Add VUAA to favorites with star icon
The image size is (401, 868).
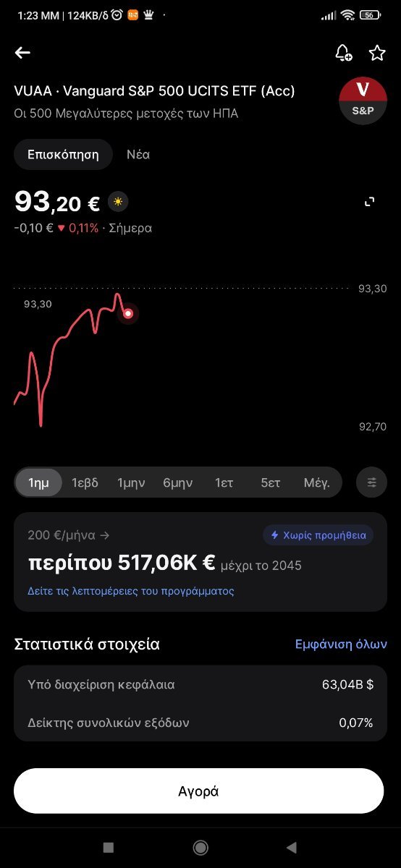[x=377, y=52]
